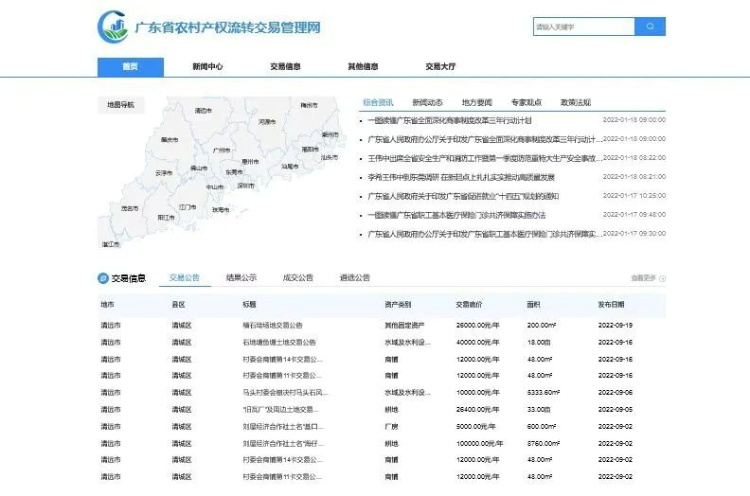The image size is (750, 496).
Task: Switch to the 地方要闻 news tab
Action: tap(477, 102)
